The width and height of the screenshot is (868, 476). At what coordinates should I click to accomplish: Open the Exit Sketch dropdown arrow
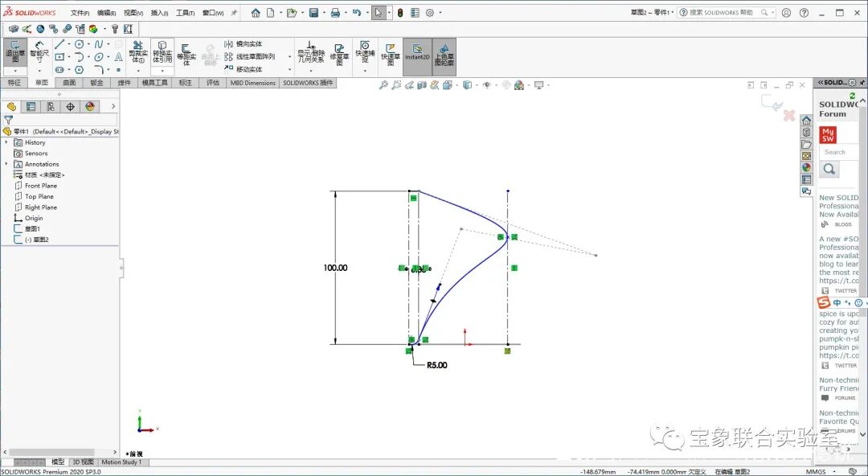[x=15, y=71]
